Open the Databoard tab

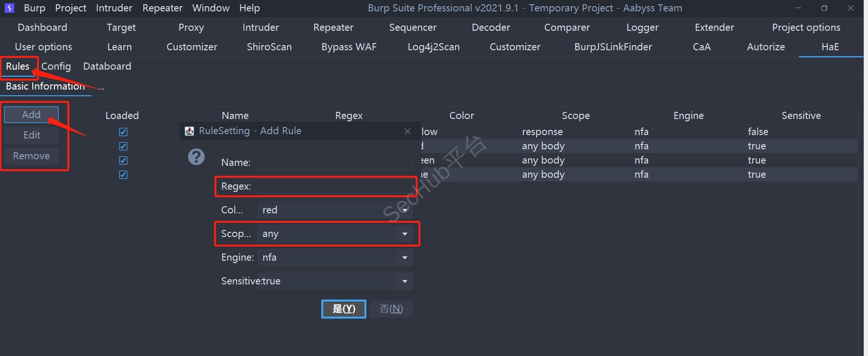coord(107,66)
